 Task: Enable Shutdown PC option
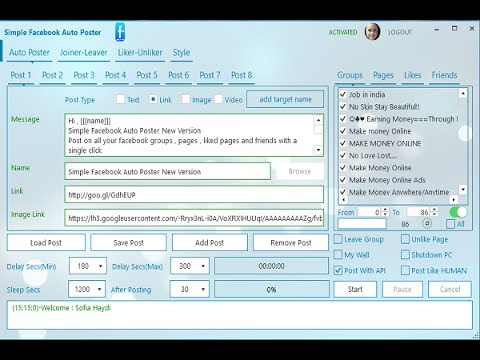pyautogui.click(x=405, y=255)
